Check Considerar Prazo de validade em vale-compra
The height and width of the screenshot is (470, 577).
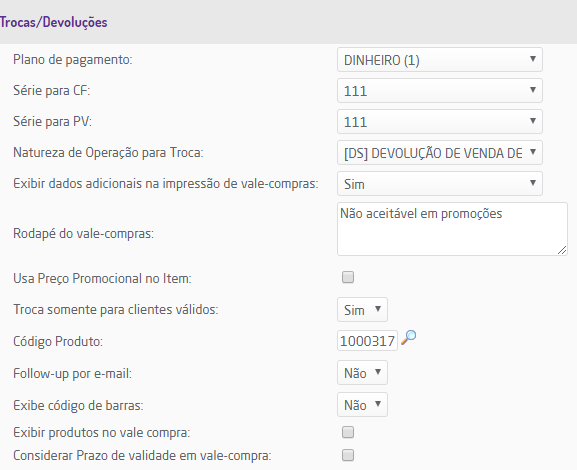click(348, 455)
